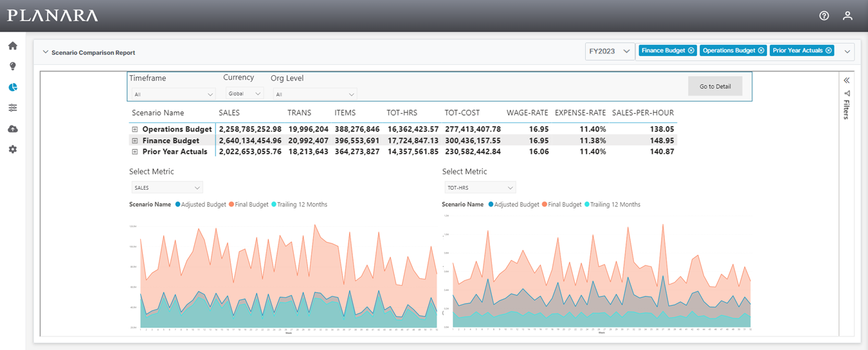Viewport: 868px width, 350px height.
Task: Sort by the ITEMS column header
Action: [x=345, y=113]
